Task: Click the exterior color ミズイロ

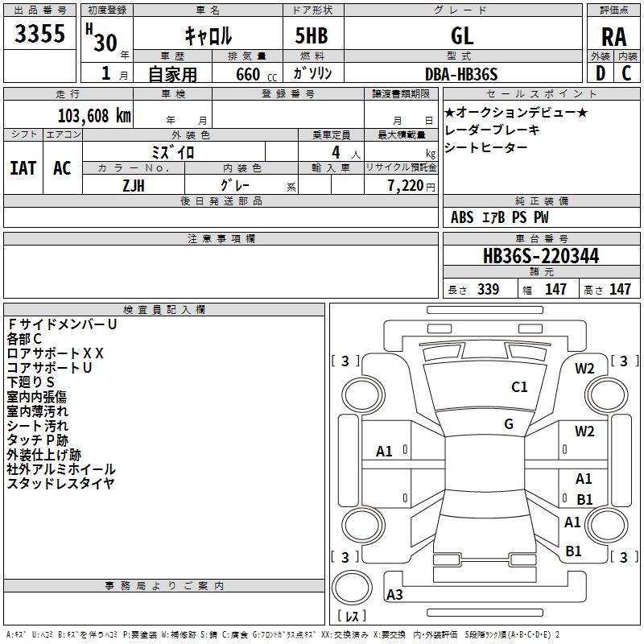Action: [x=172, y=153]
